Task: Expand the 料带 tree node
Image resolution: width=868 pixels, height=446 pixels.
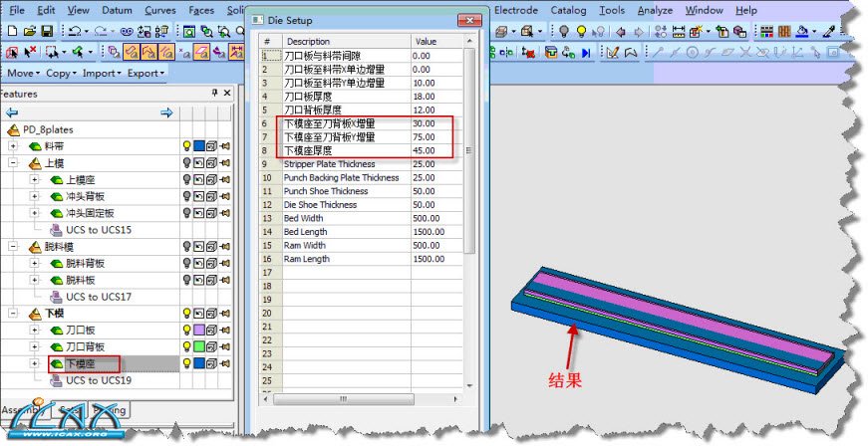Action: tap(13, 146)
